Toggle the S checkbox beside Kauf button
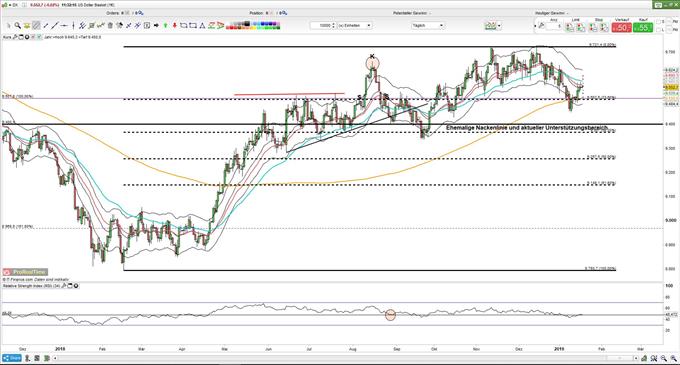The height and width of the screenshot is (365, 680). (659, 22)
